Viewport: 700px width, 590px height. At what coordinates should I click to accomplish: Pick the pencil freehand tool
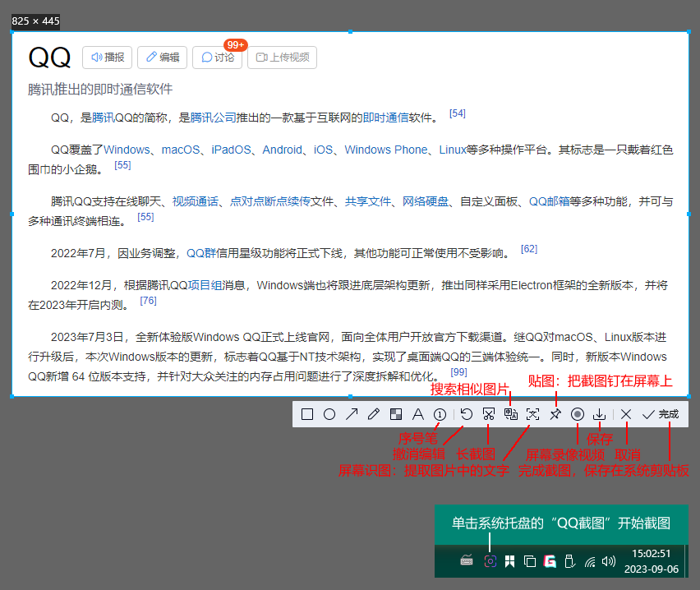point(374,414)
